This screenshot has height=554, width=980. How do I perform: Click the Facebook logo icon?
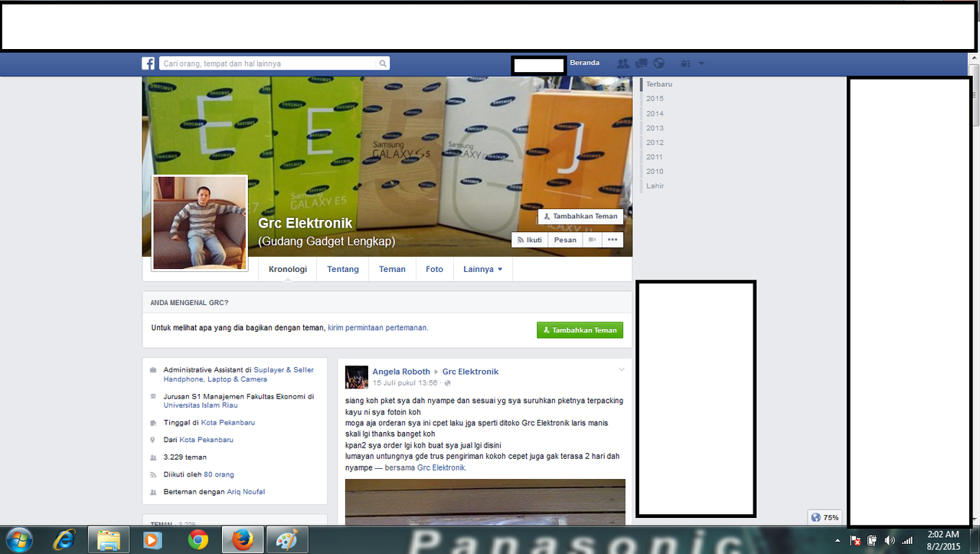click(x=149, y=64)
